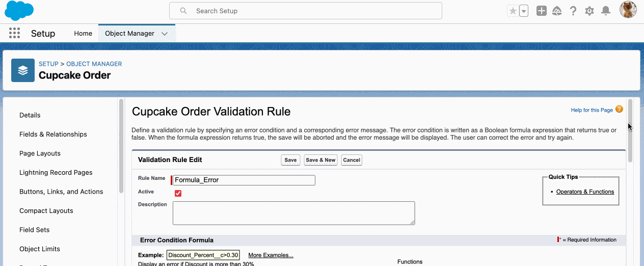Viewport: 644px width, 266px height.
Task: Open Fields & Relationships in the sidebar
Action: 53,134
